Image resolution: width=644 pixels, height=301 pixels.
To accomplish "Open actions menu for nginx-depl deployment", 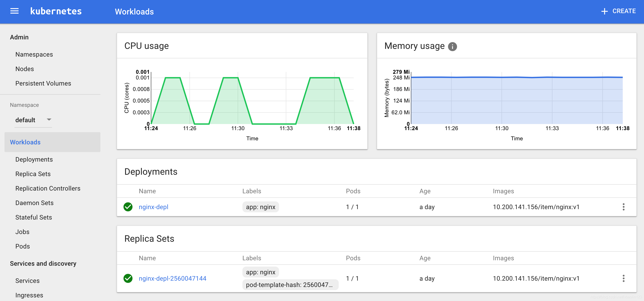I will click(x=623, y=207).
